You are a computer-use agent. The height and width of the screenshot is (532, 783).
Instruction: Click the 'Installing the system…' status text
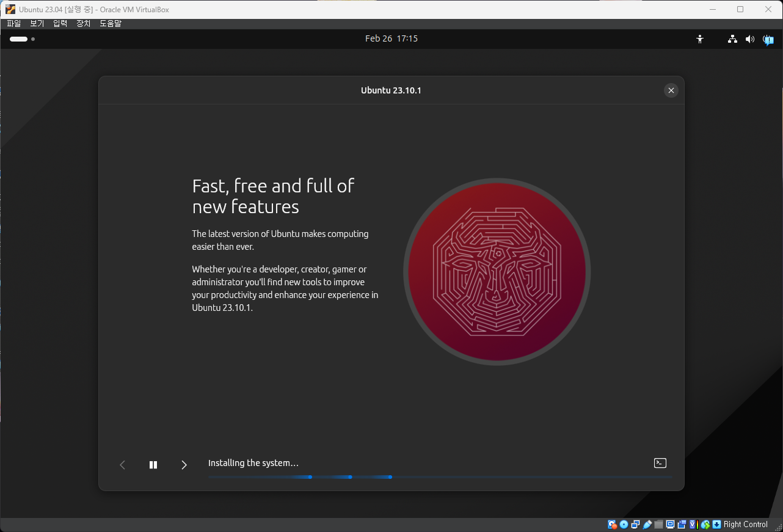pyautogui.click(x=253, y=463)
